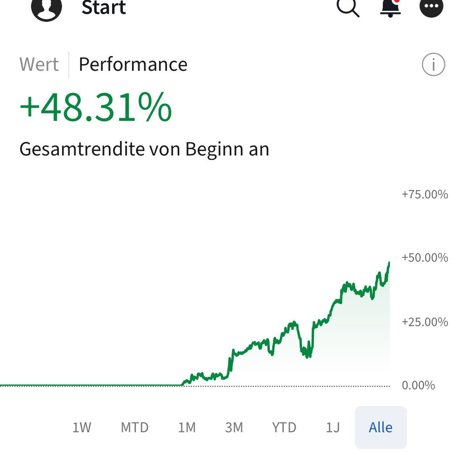The width and height of the screenshot is (465, 476).
Task: Tap the +48.31% total return figure
Action: 96,107
